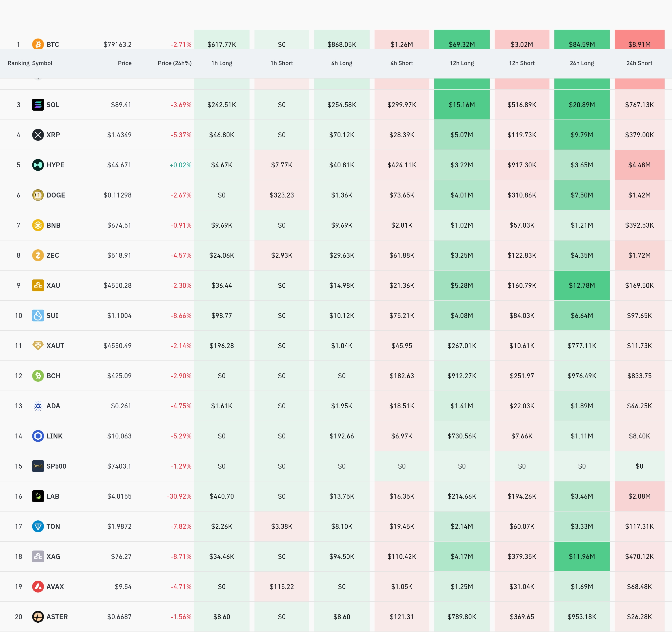Sort by 12h Short column
The width and height of the screenshot is (672, 632).
pyautogui.click(x=522, y=63)
